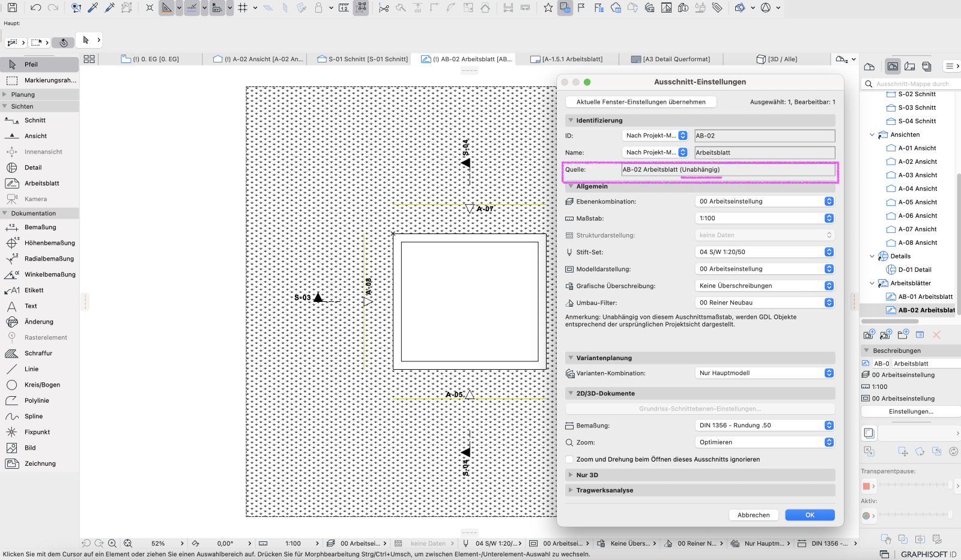Open the Maßstab 1:100 dropdown
The height and width of the screenshot is (560, 961).
(x=765, y=218)
